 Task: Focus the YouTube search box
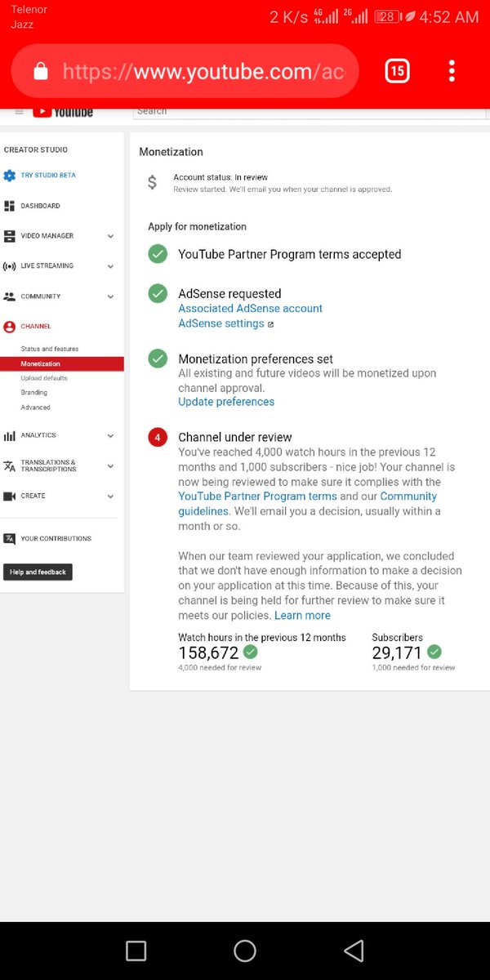310,112
